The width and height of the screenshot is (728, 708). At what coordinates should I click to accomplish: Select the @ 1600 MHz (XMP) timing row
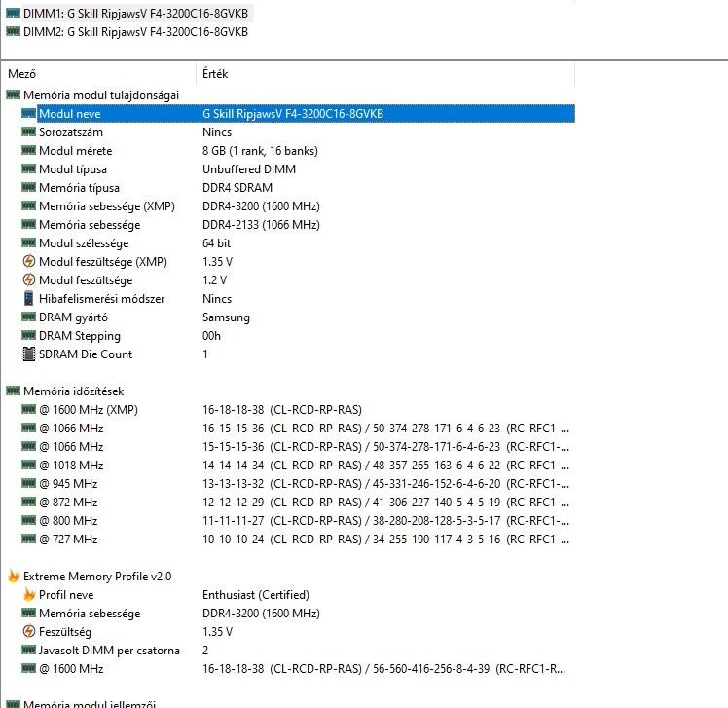click(297, 410)
